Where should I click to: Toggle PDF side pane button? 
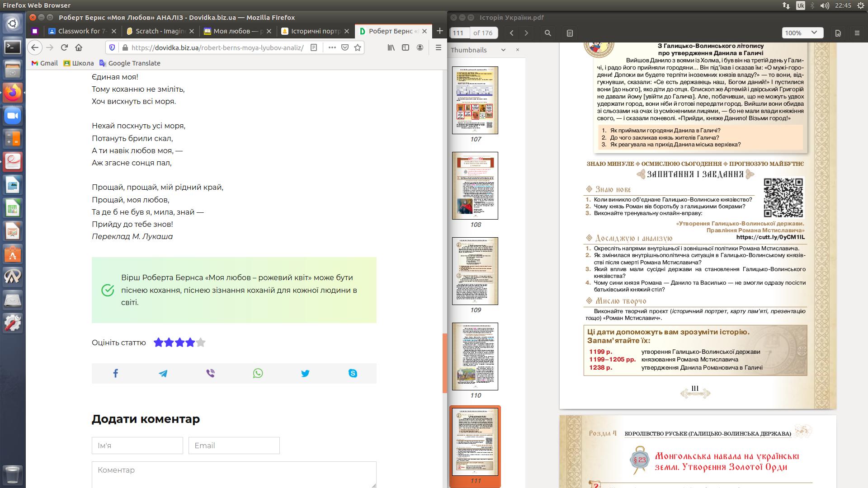coord(570,33)
